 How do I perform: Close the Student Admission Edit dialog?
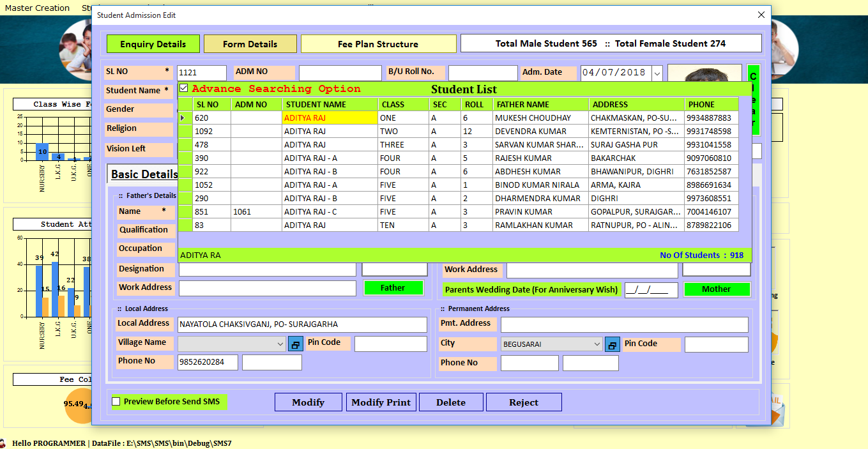click(x=761, y=15)
